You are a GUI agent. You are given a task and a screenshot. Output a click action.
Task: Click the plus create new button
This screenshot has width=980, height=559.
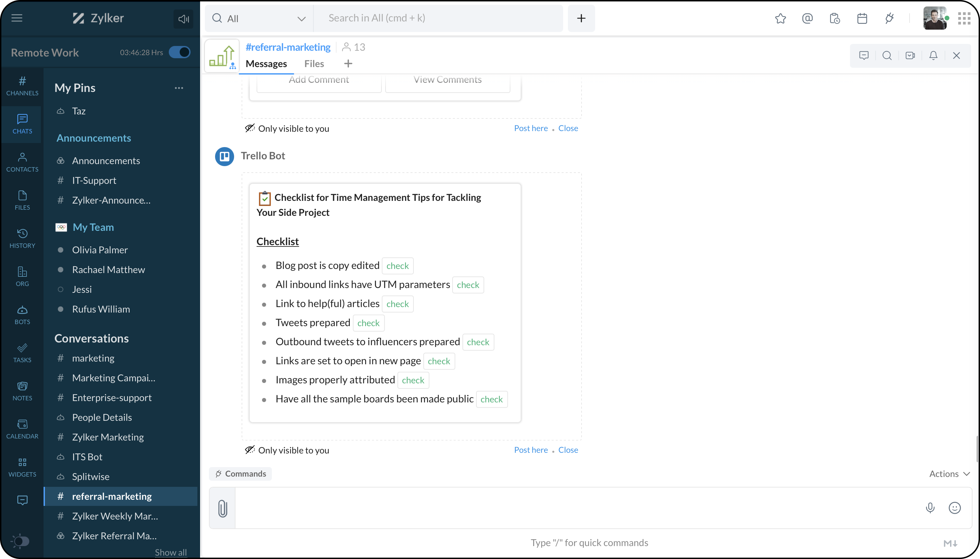581,18
